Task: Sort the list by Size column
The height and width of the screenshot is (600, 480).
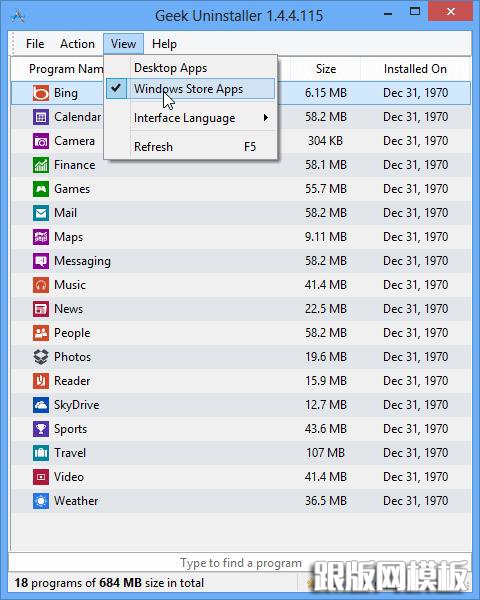Action: (x=326, y=69)
